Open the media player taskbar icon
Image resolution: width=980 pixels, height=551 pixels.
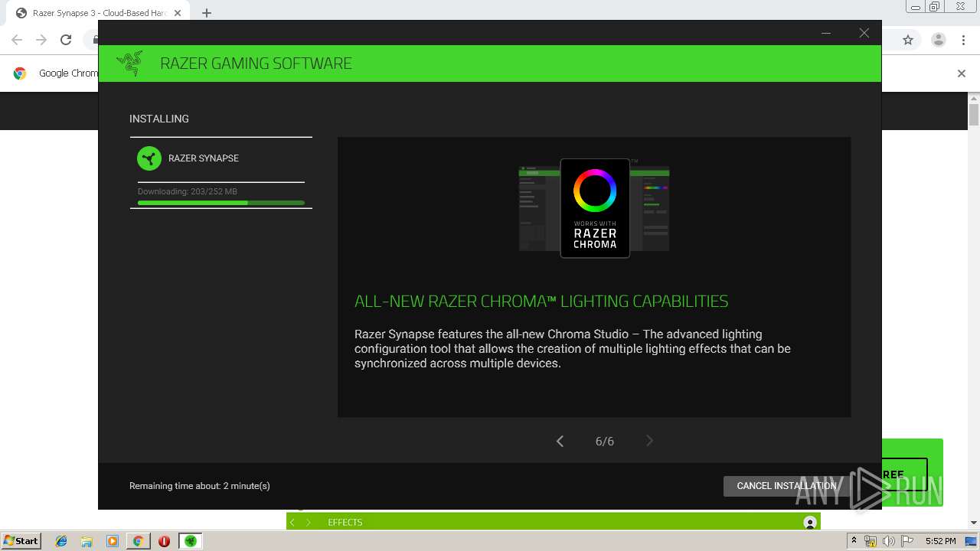(x=113, y=541)
